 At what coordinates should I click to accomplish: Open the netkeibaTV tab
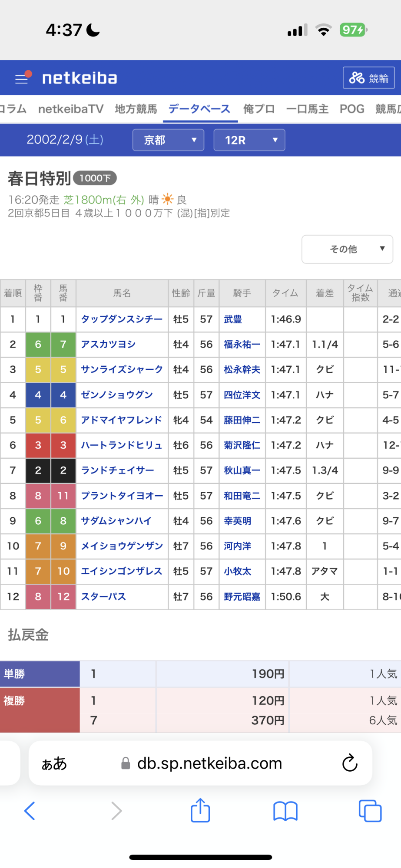[71, 109]
